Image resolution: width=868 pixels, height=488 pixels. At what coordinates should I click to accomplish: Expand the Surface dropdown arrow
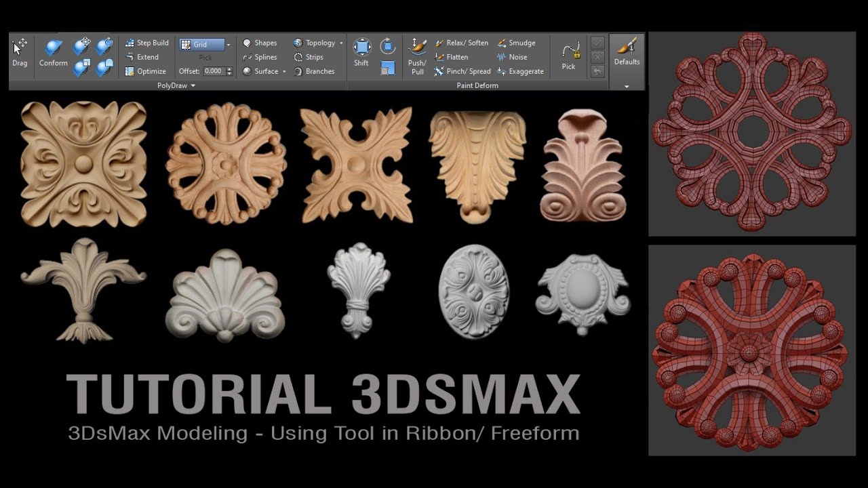(x=284, y=71)
